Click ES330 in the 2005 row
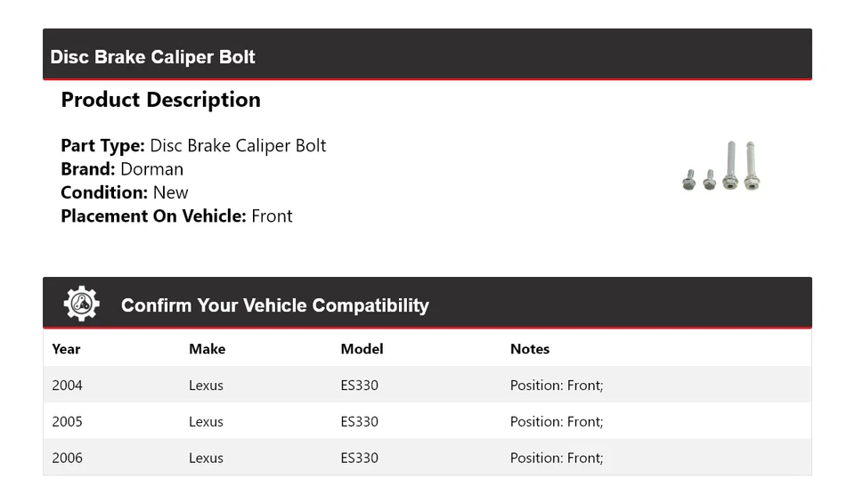The image size is (855, 504). point(359,422)
